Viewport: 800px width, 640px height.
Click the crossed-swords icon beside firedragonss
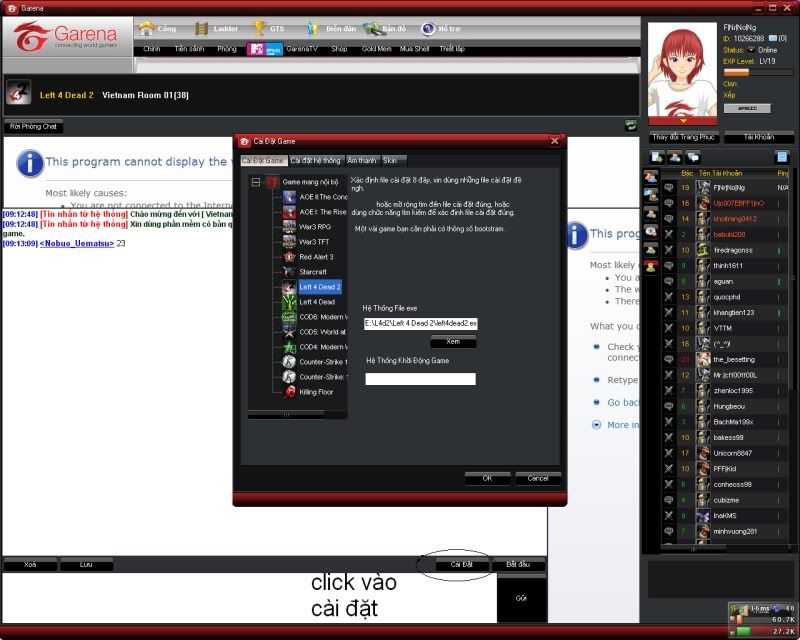click(x=669, y=250)
